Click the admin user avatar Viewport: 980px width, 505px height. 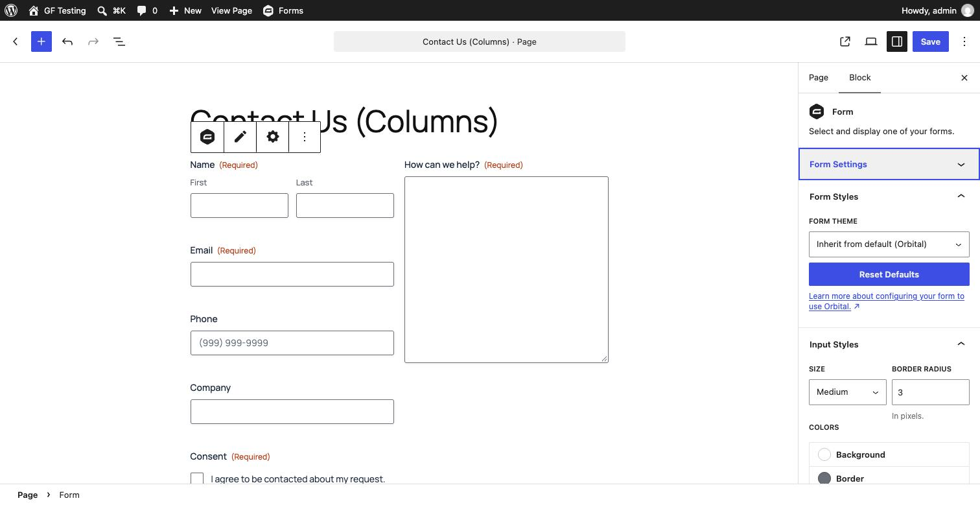[968, 10]
